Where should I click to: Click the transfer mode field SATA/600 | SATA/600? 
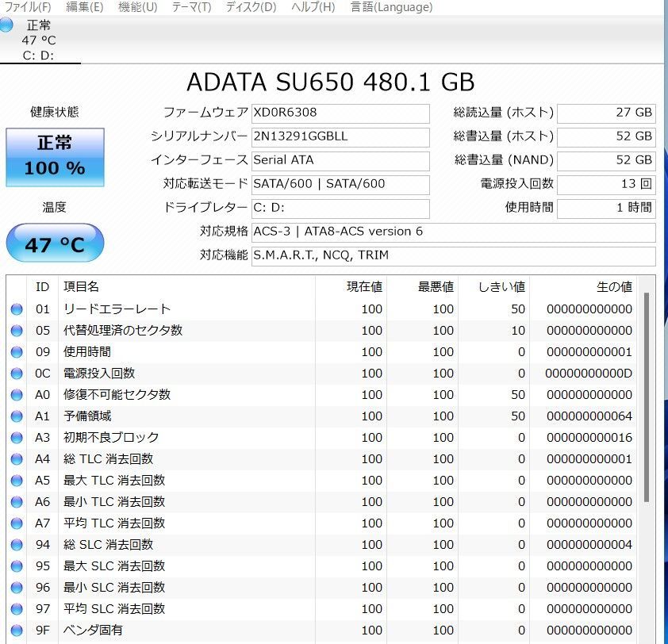click(x=340, y=185)
